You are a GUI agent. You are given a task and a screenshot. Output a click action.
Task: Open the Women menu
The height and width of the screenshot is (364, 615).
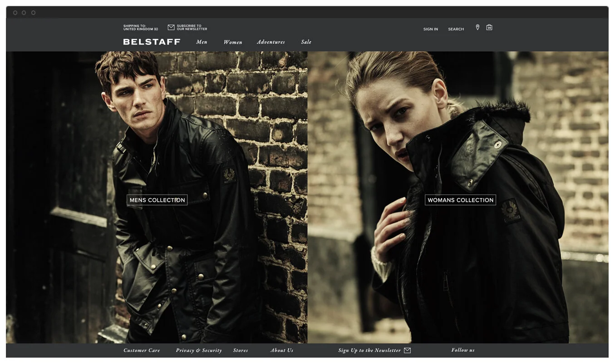coord(233,42)
